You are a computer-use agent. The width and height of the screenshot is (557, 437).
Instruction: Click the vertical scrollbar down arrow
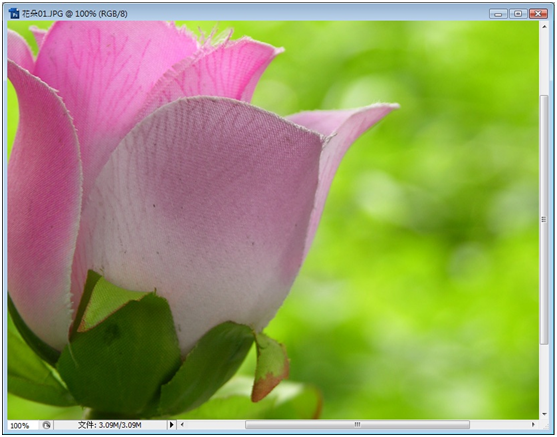pyautogui.click(x=544, y=414)
